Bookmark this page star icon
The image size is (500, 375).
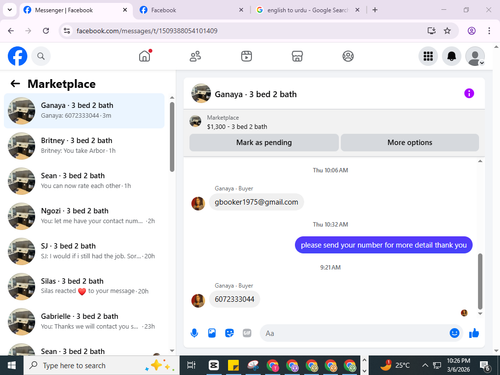click(447, 31)
